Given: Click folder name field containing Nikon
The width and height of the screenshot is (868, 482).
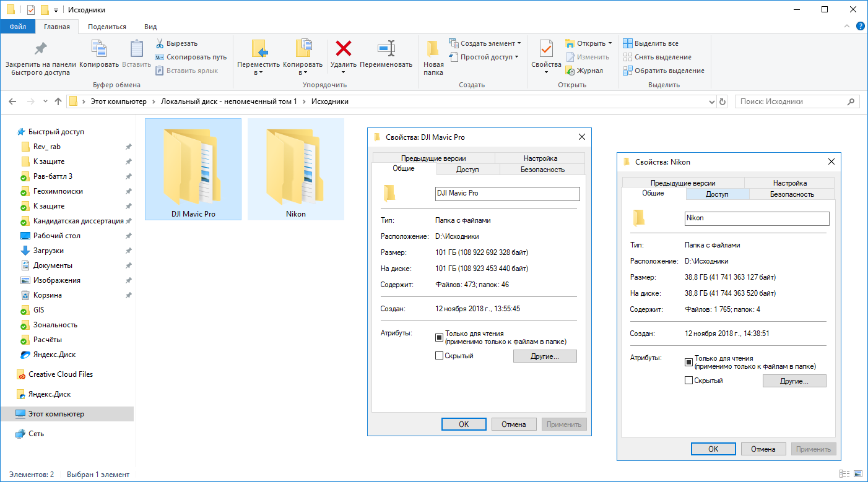Looking at the screenshot, I should click(757, 218).
